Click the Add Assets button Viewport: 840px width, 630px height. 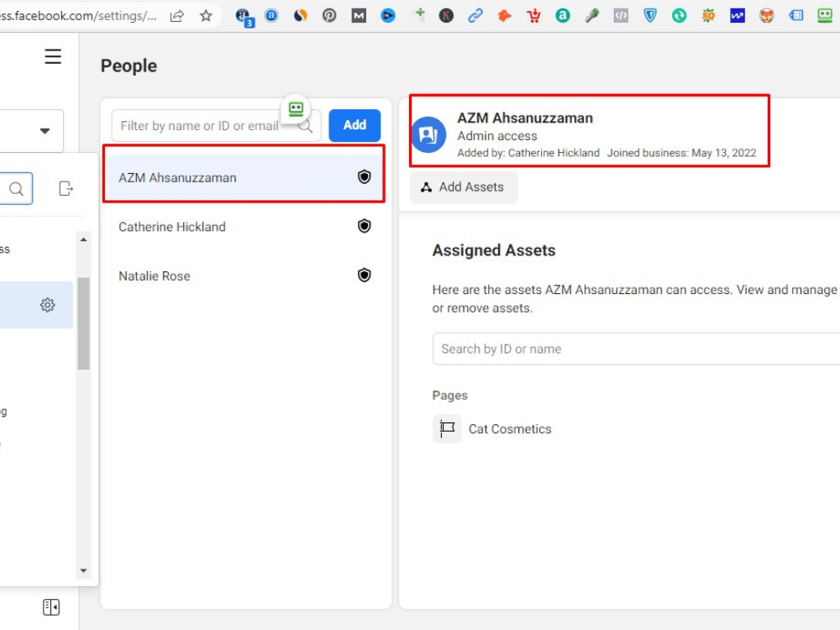pos(464,187)
